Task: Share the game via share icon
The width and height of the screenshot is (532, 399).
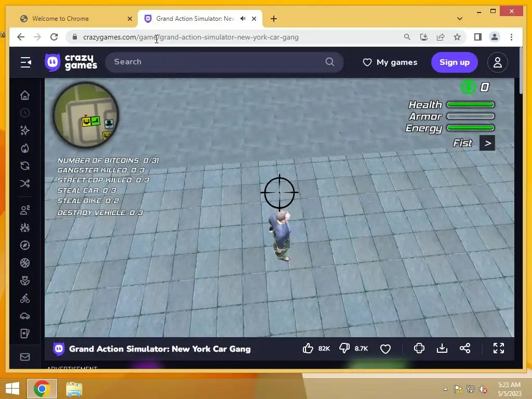Action: tap(465, 348)
